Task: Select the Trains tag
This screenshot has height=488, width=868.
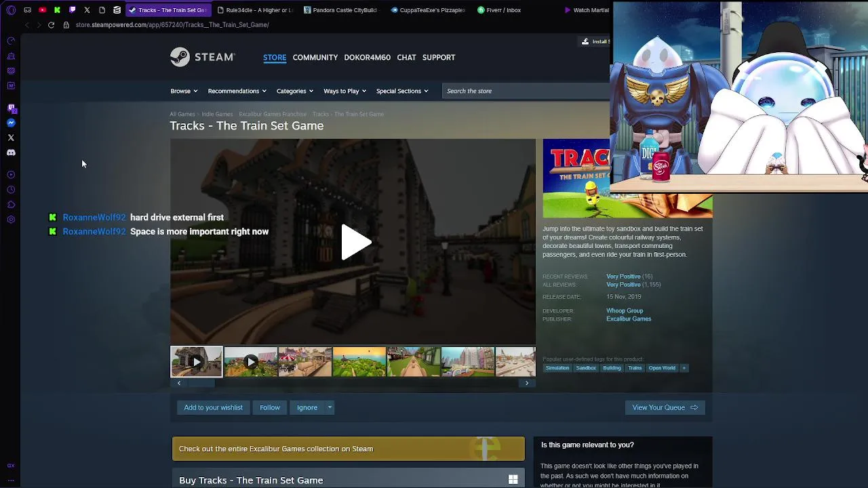Action: click(635, 368)
